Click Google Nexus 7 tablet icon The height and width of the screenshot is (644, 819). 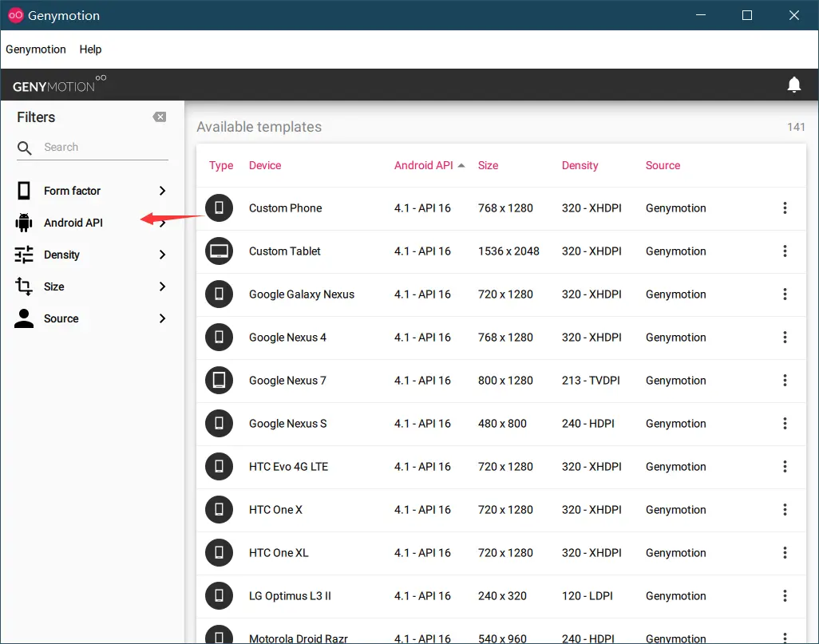tap(219, 380)
